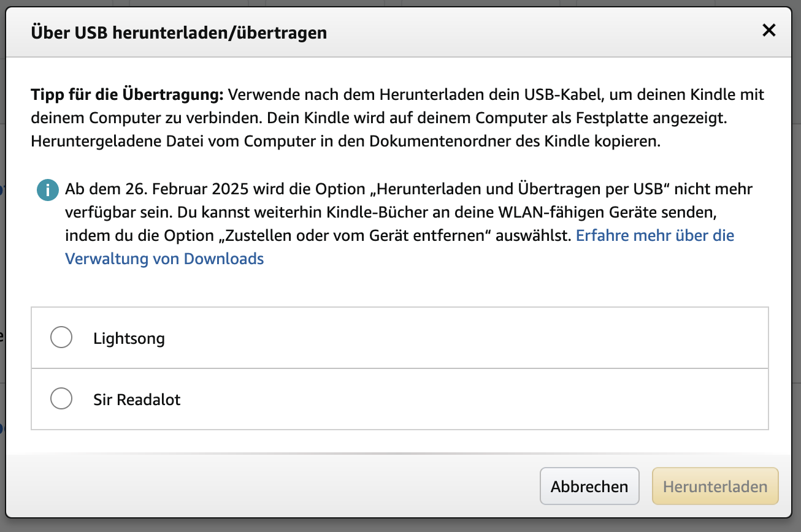Close the USB download dialog with X
The height and width of the screenshot is (532, 801).
tap(768, 30)
